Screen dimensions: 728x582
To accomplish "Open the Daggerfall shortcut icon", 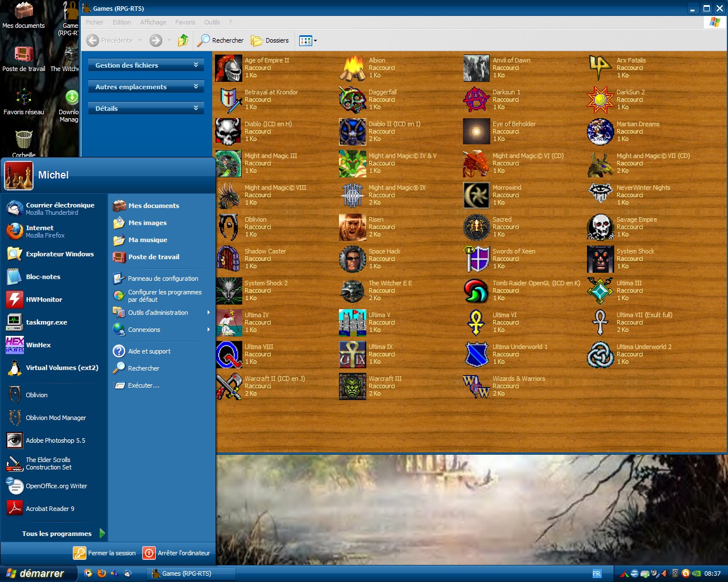I will 353,100.
